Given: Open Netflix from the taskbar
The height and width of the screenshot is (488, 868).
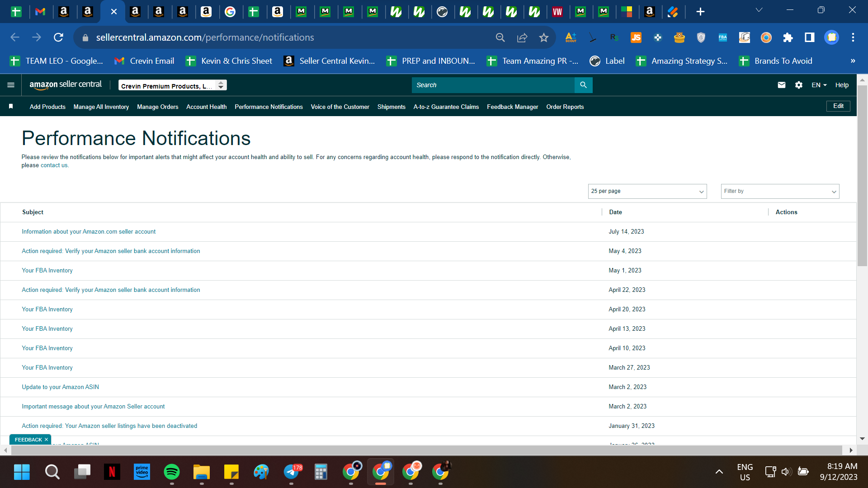Looking at the screenshot, I should click(x=112, y=472).
